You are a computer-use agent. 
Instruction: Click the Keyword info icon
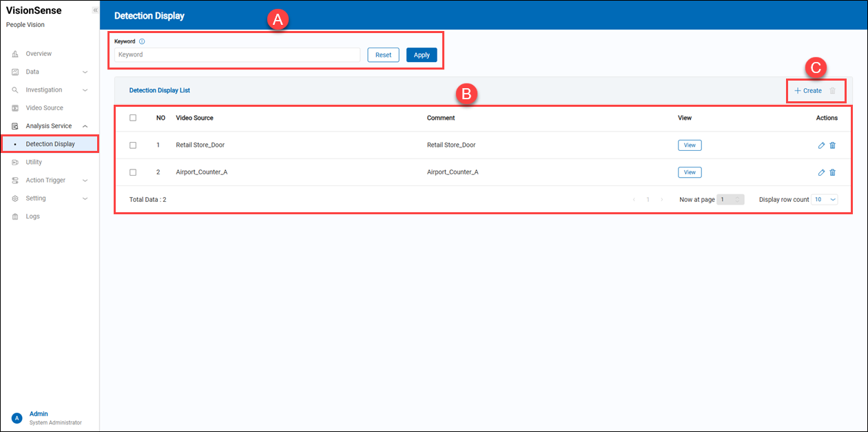coord(142,41)
